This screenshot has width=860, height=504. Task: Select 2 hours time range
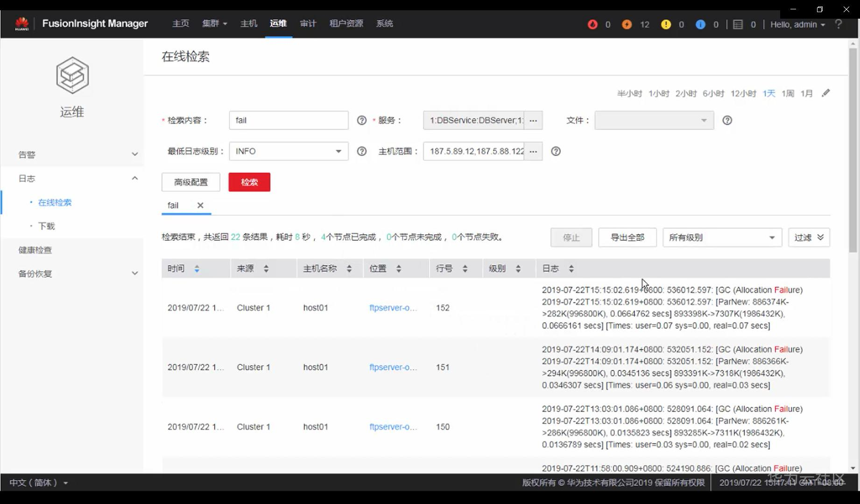coord(686,93)
